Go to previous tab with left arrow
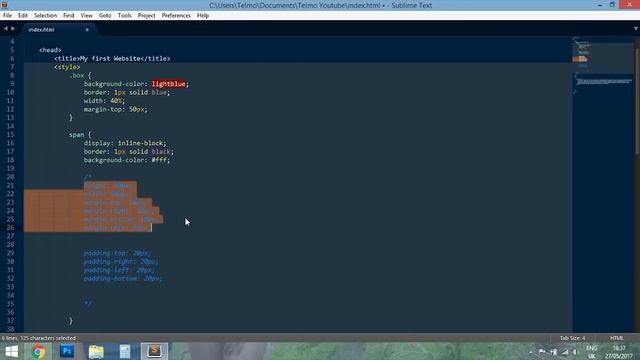The height and width of the screenshot is (360, 640). (x=6, y=29)
